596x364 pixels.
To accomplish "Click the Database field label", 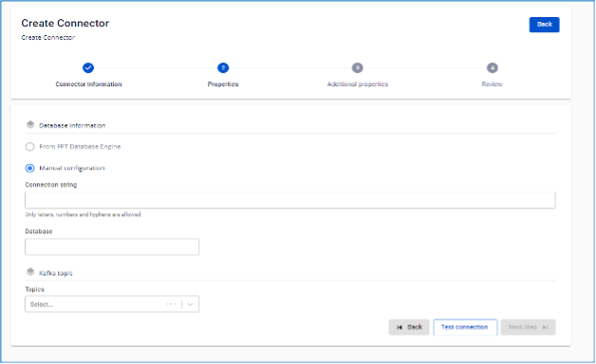I will [x=39, y=231].
